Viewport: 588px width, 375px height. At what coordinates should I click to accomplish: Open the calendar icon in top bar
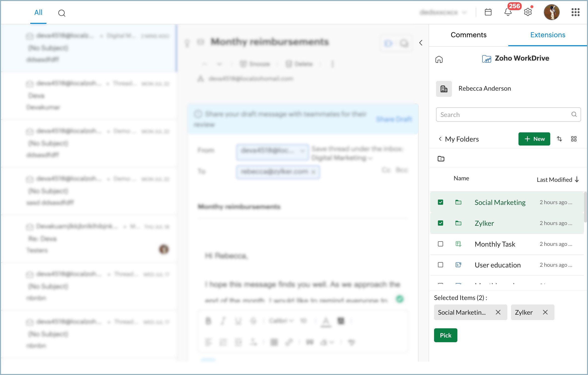[x=488, y=12]
